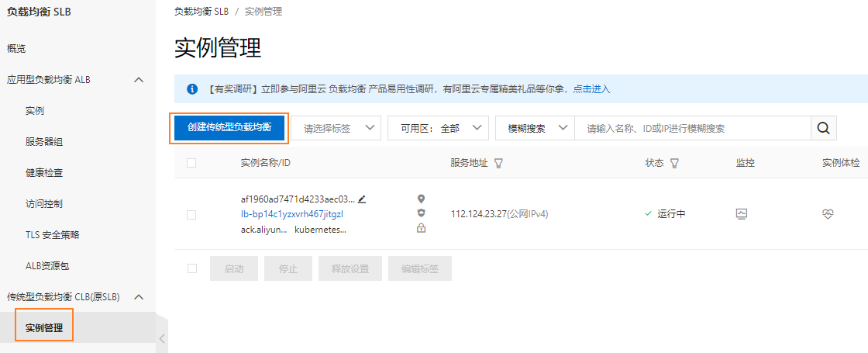Click the pencil edit icon next to instance name

(362, 199)
